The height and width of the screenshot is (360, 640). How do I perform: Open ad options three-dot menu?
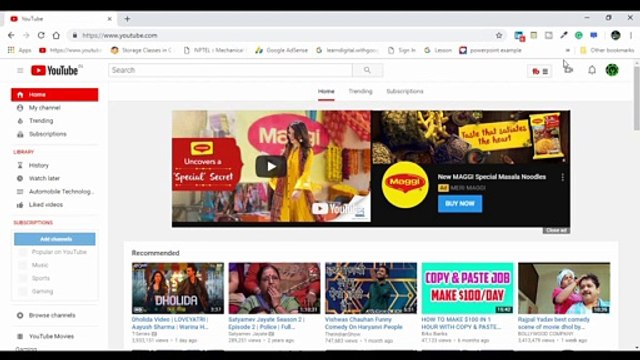562,177
